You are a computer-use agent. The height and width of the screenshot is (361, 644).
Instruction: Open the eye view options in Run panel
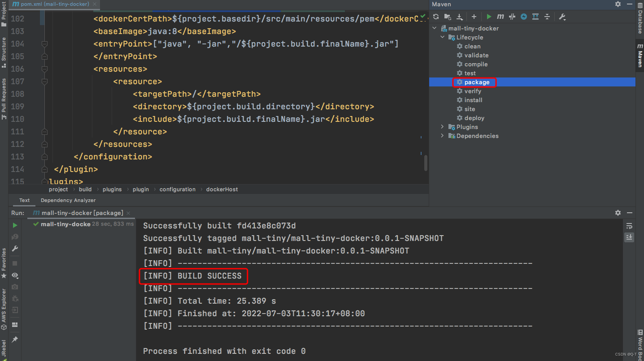(15, 275)
